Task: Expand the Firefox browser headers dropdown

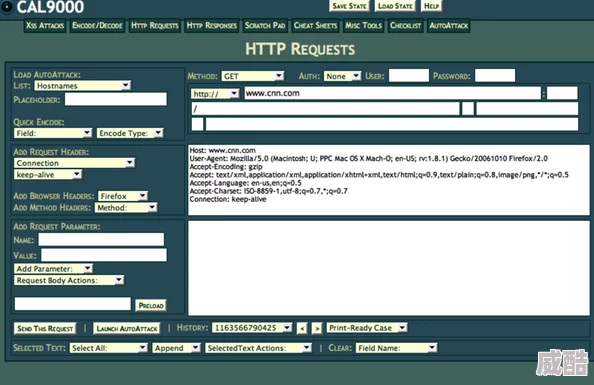Action: (x=122, y=196)
